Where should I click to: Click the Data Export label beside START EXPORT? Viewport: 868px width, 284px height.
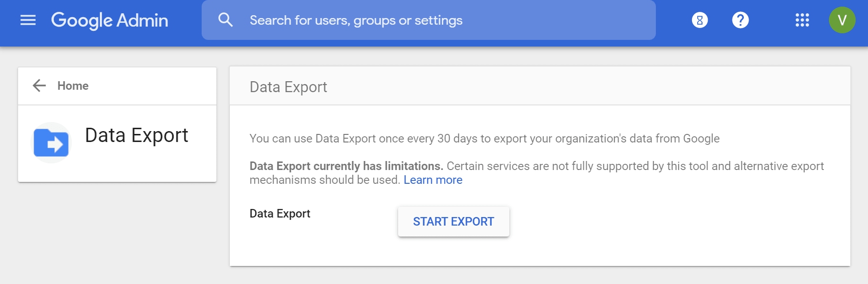pyautogui.click(x=280, y=214)
